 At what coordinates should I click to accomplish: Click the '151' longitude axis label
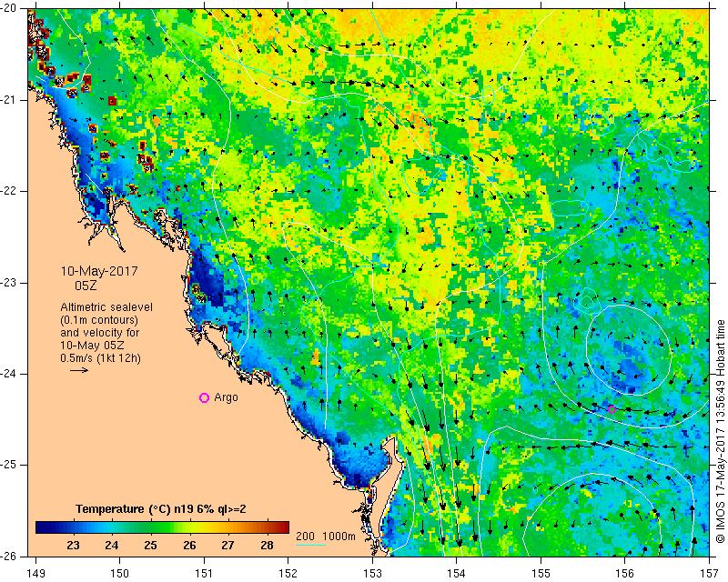coord(204,574)
